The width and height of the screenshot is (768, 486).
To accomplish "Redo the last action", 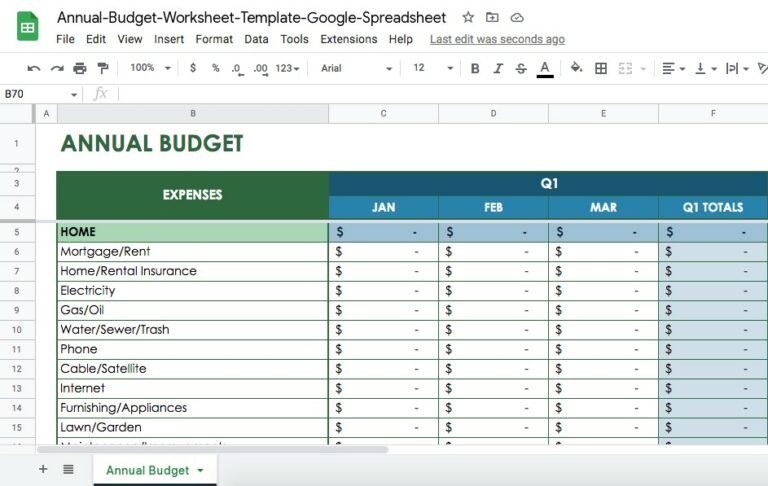I will tap(57, 68).
